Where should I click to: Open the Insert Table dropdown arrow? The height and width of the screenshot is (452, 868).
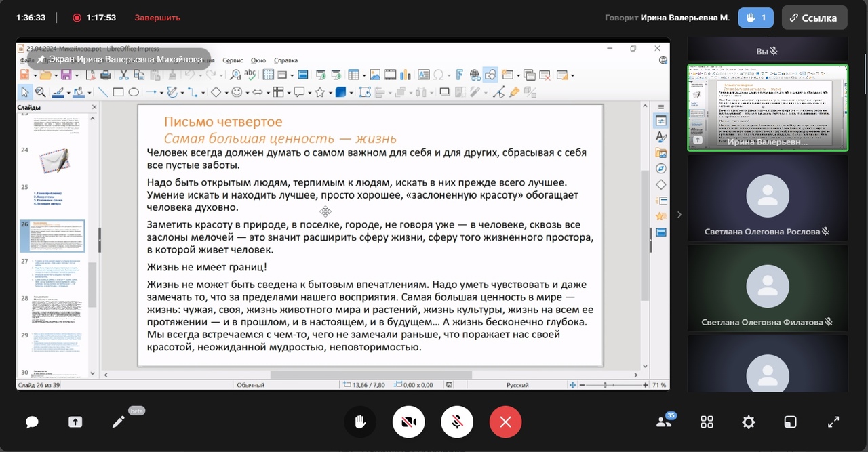364,75
